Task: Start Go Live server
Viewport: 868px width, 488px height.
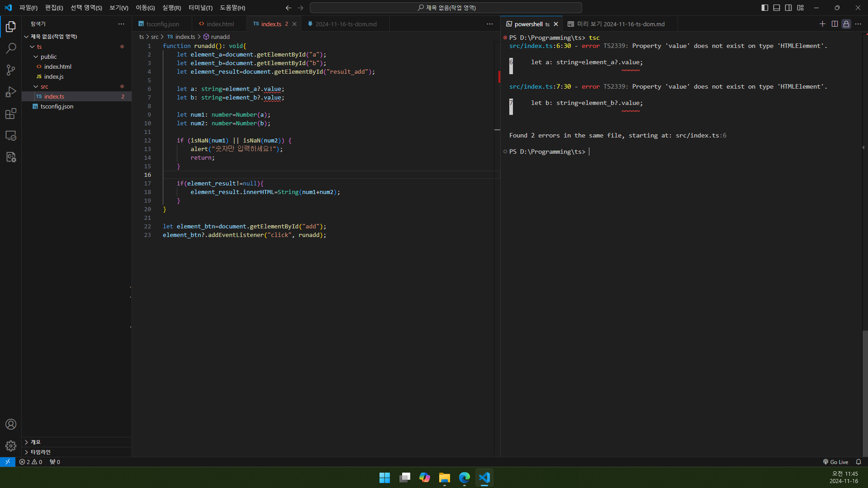Action: coord(835,462)
